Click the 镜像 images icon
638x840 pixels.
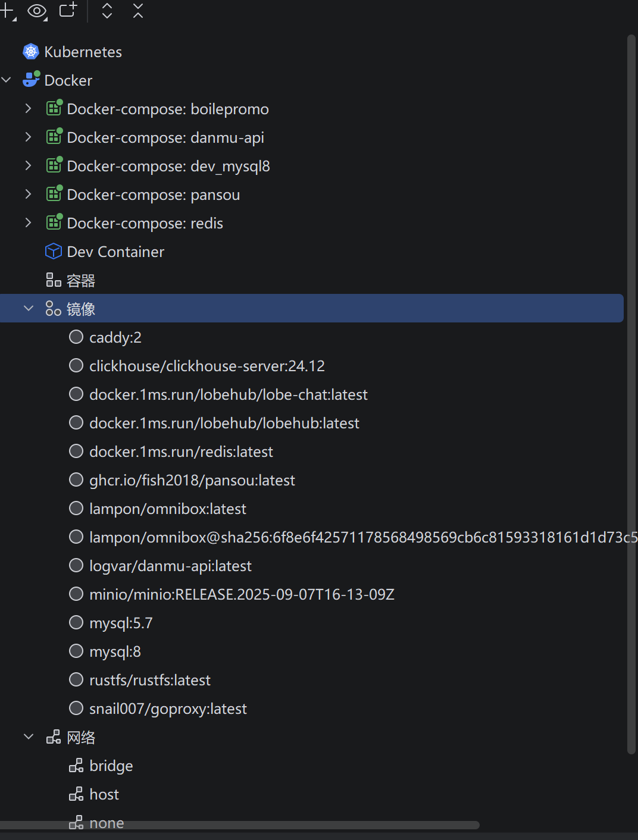(54, 308)
